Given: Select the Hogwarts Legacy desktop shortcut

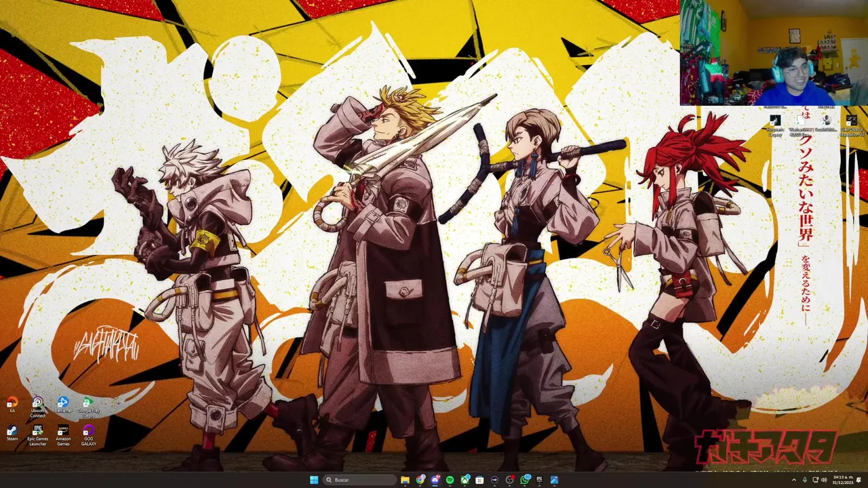Looking at the screenshot, I should (775, 125).
